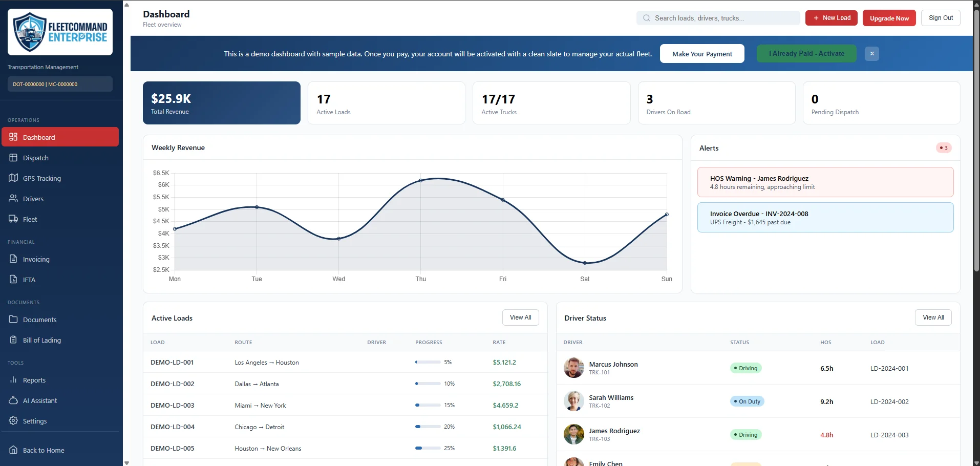The width and height of the screenshot is (980, 466).
Task: Dismiss the demo banner with X button
Action: [872, 53]
